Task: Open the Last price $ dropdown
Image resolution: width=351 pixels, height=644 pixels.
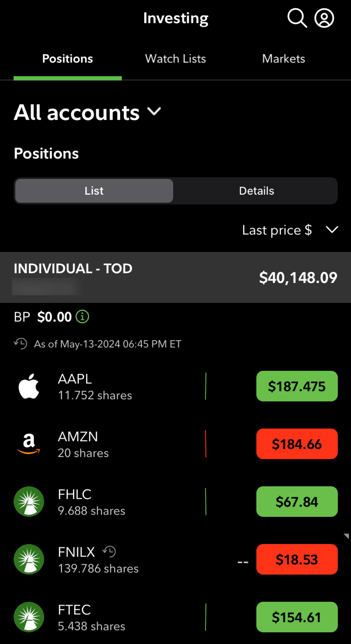Action: coord(290,230)
